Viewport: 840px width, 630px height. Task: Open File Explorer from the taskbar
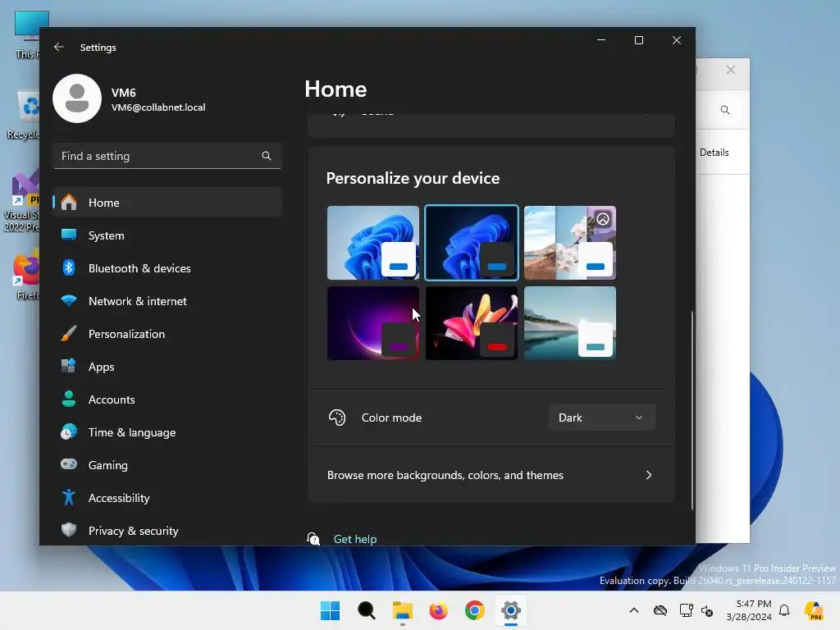coord(402,610)
